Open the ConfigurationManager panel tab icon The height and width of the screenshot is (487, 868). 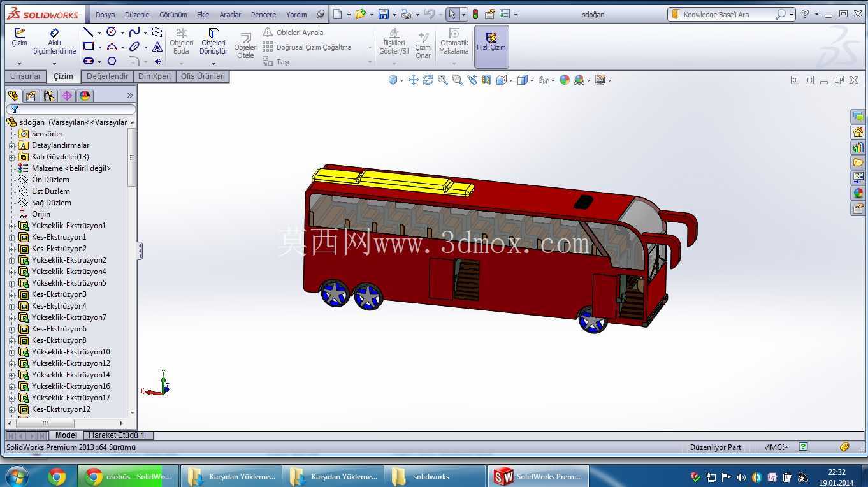point(49,96)
